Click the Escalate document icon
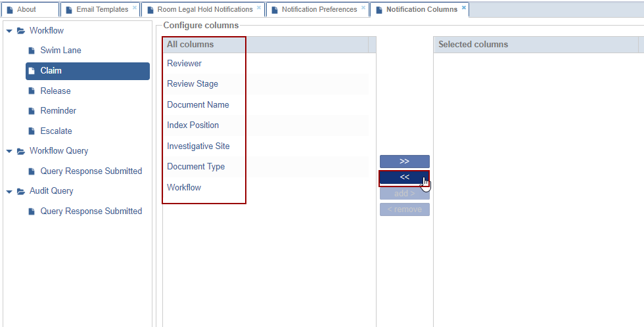The image size is (644, 327). coord(32,131)
